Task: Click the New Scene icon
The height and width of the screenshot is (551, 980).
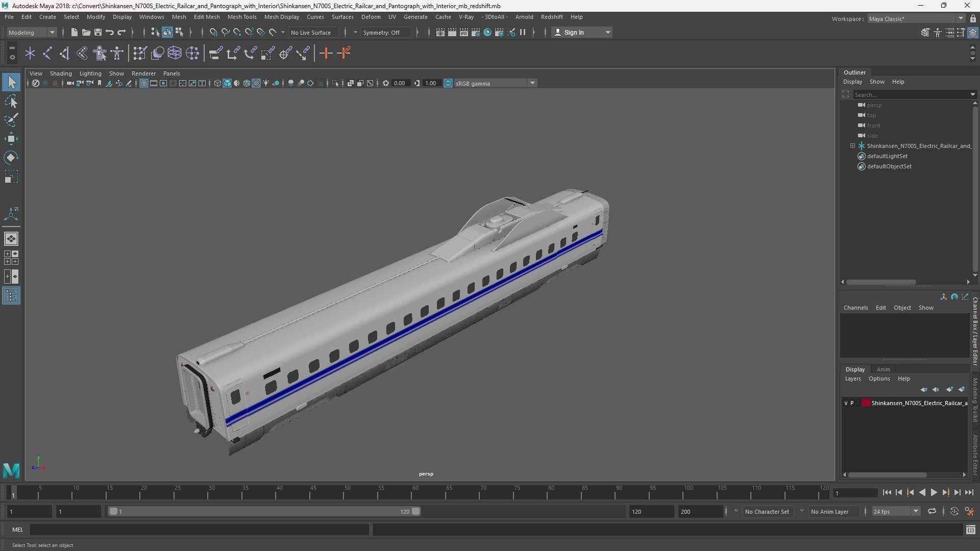Action: 74,32
